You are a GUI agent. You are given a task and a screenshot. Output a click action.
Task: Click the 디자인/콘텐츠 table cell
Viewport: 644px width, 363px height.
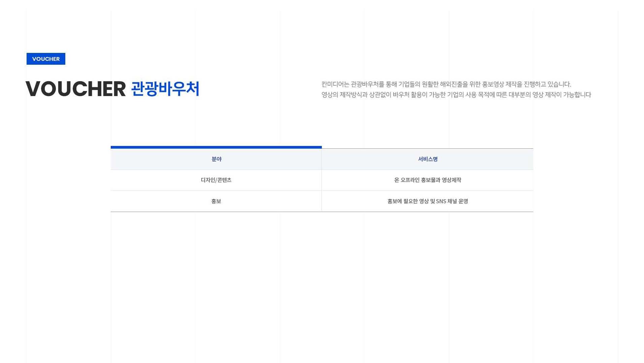pyautogui.click(x=216, y=180)
